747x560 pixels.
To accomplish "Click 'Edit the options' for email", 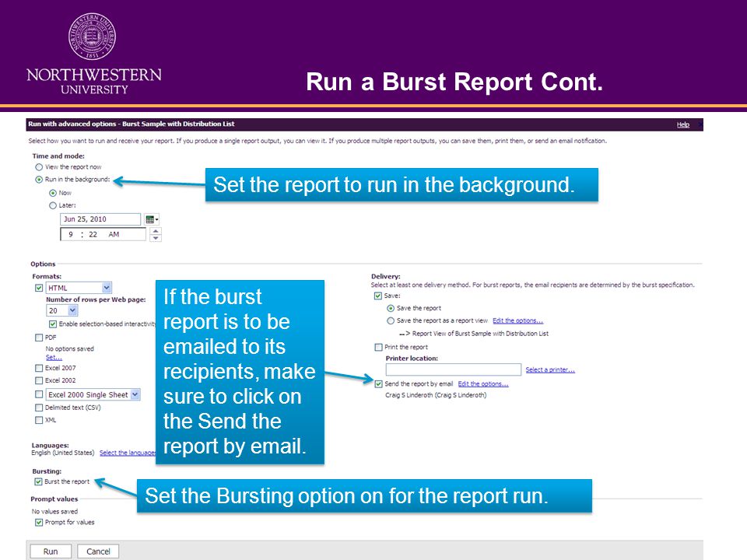I will (483, 383).
